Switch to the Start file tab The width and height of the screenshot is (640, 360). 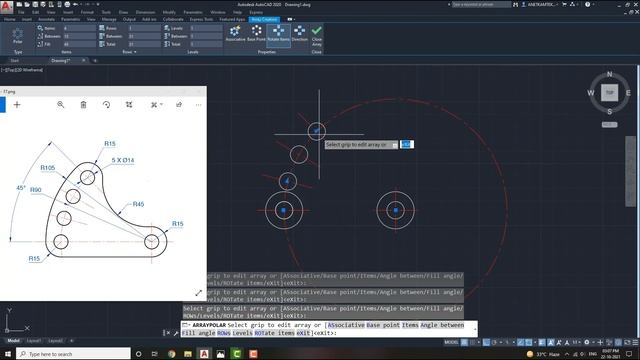point(15,60)
